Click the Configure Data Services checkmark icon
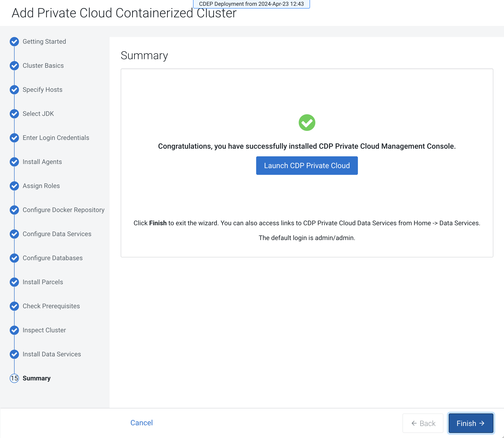Image resolution: width=504 pixels, height=438 pixels. pyautogui.click(x=14, y=234)
